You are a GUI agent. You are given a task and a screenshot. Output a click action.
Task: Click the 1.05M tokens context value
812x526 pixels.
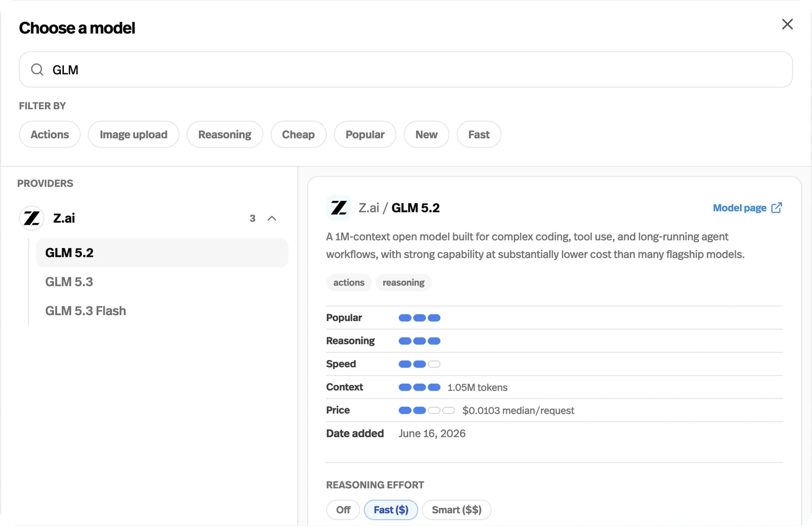(x=478, y=387)
